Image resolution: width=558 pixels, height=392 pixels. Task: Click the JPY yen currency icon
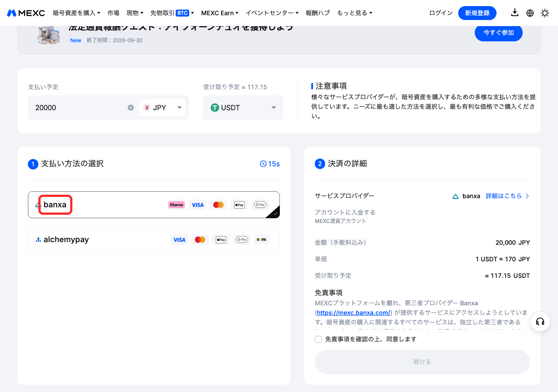147,108
